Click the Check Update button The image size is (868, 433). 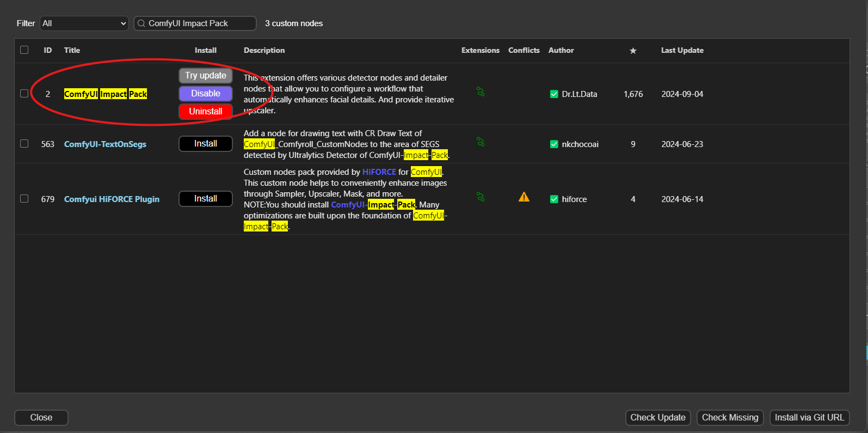click(x=658, y=418)
